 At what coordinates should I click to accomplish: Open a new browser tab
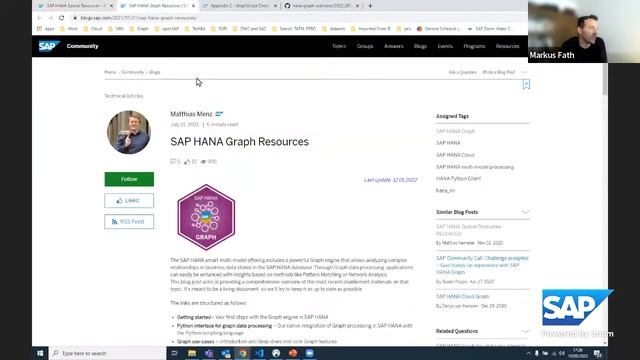370,6
